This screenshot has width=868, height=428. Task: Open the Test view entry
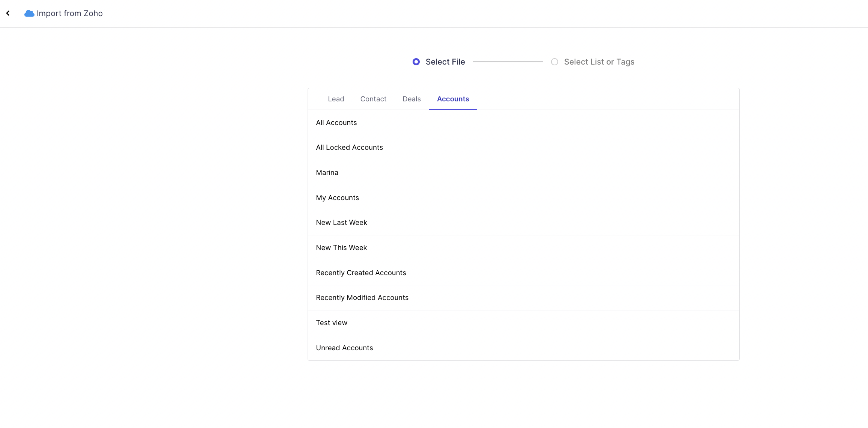(x=332, y=323)
